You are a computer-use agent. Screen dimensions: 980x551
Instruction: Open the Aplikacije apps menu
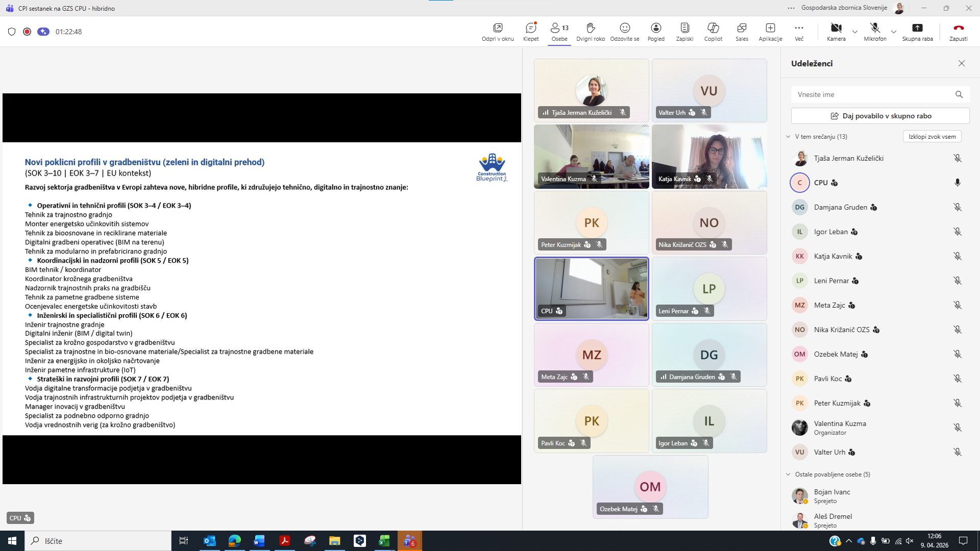point(770,32)
